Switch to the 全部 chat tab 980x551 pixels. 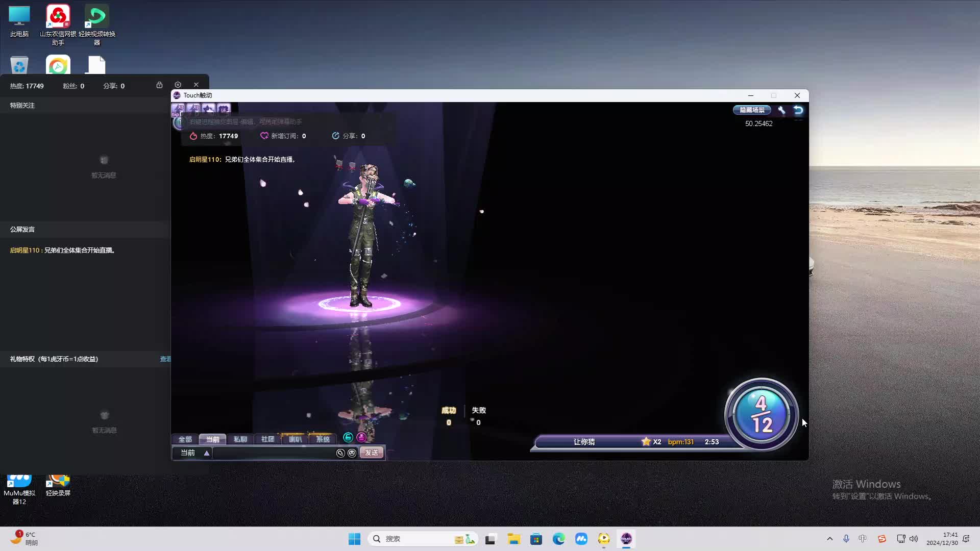pyautogui.click(x=185, y=439)
